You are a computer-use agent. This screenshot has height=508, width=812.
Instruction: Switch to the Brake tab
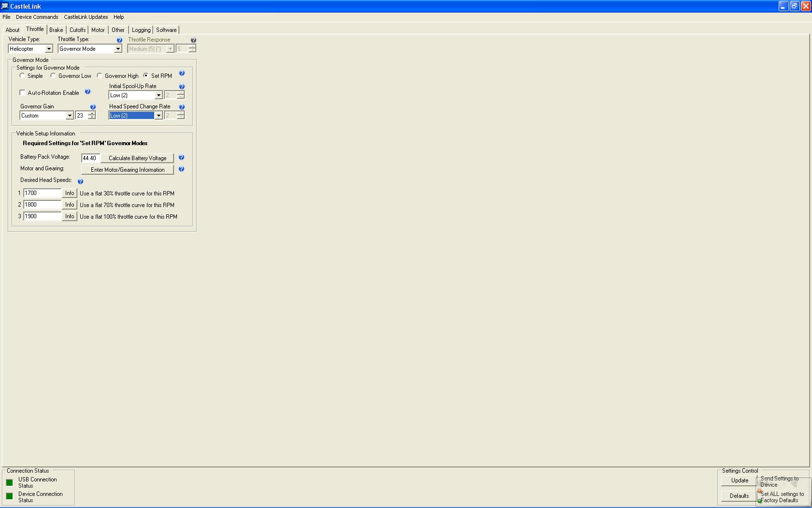tap(56, 30)
